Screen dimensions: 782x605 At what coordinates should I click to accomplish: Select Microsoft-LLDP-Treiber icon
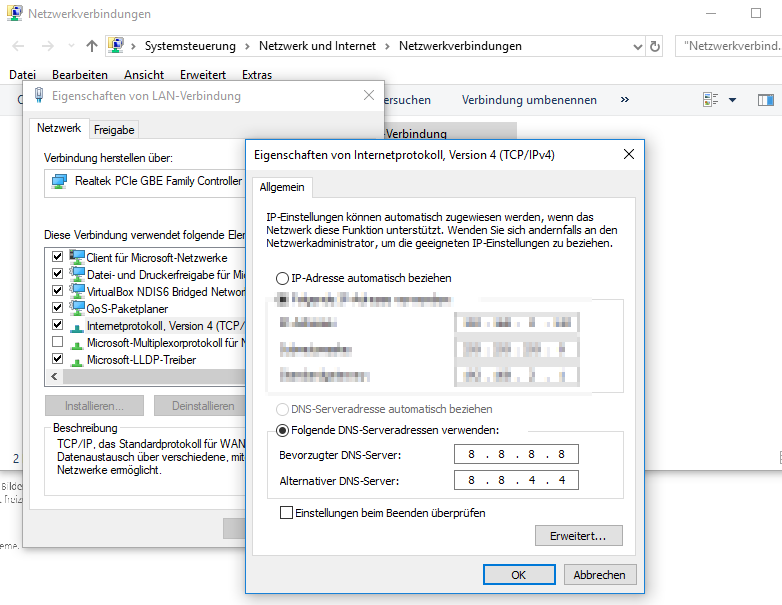coord(77,361)
